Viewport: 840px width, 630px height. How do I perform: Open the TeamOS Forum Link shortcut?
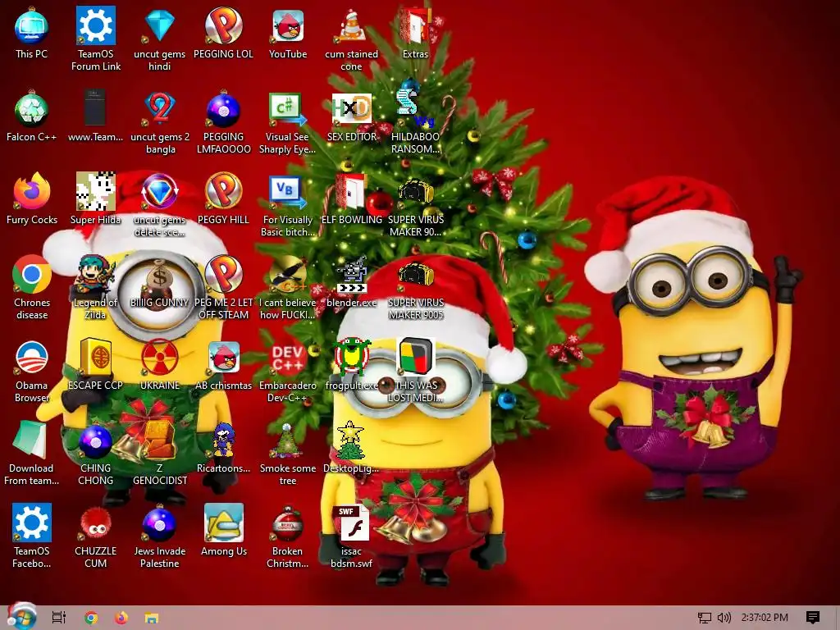(96, 39)
